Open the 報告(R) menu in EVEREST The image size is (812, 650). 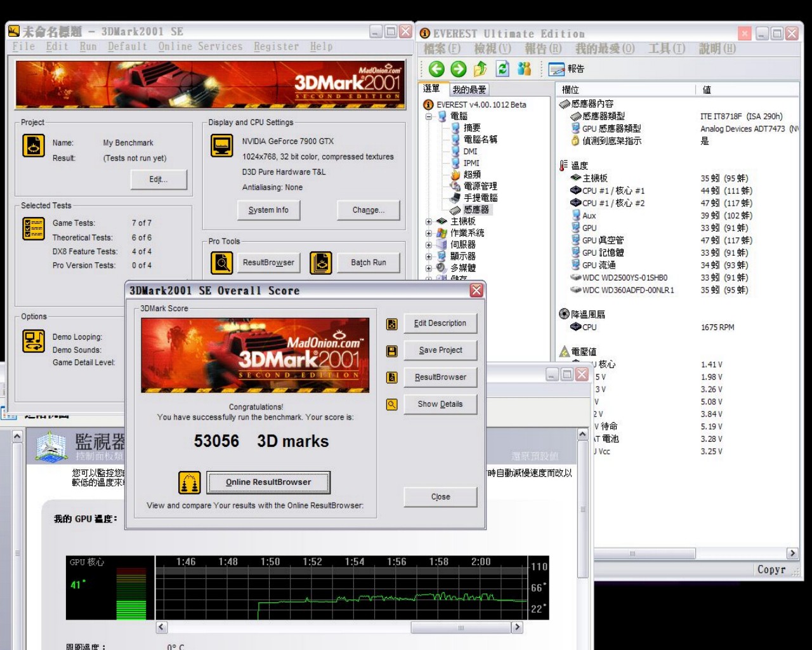click(x=544, y=49)
